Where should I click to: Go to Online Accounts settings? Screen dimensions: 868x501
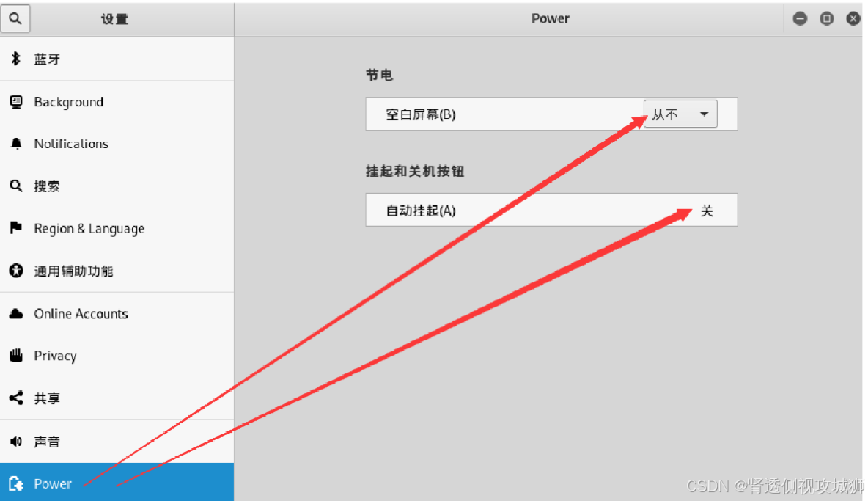point(117,313)
